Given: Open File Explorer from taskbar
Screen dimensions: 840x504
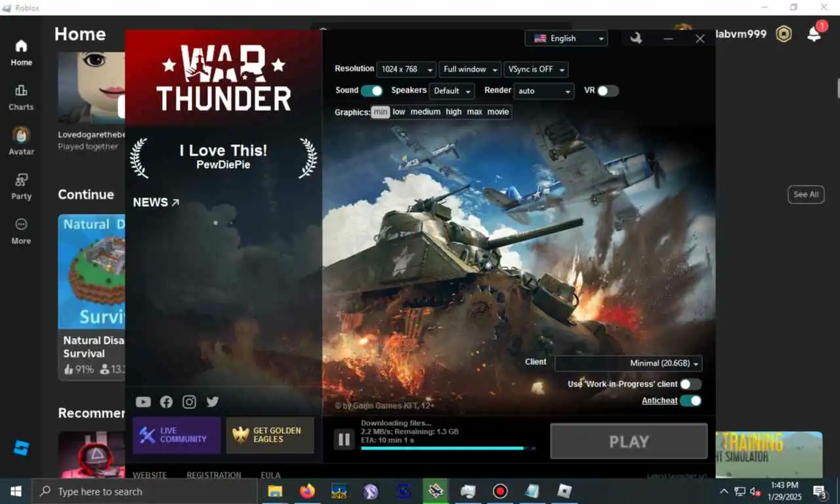Looking at the screenshot, I should [275, 491].
